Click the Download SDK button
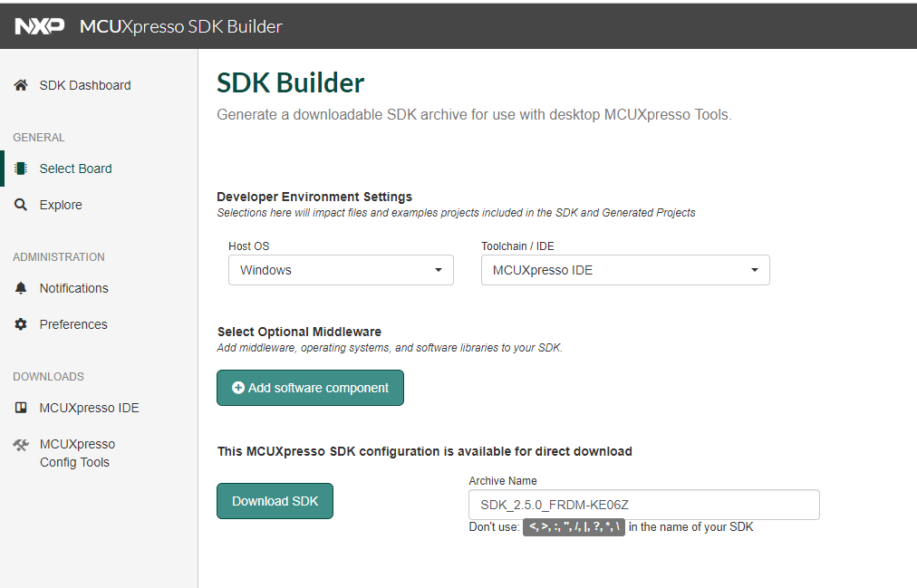Screen dimensions: 917x588 [275, 500]
